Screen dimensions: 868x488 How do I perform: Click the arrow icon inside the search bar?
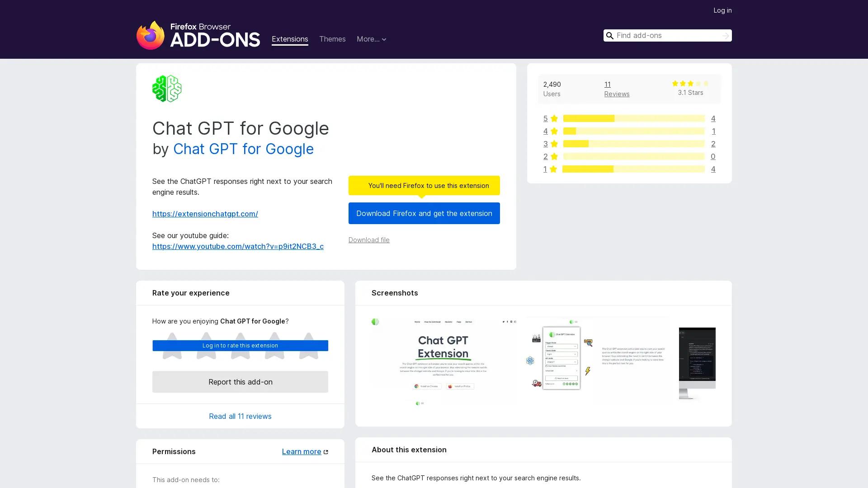pyautogui.click(x=725, y=35)
